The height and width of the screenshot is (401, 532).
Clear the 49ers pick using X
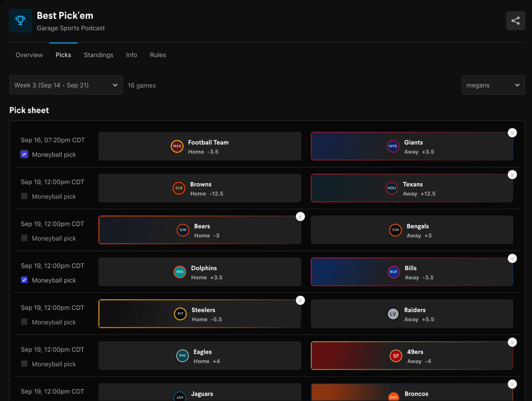tap(512, 343)
